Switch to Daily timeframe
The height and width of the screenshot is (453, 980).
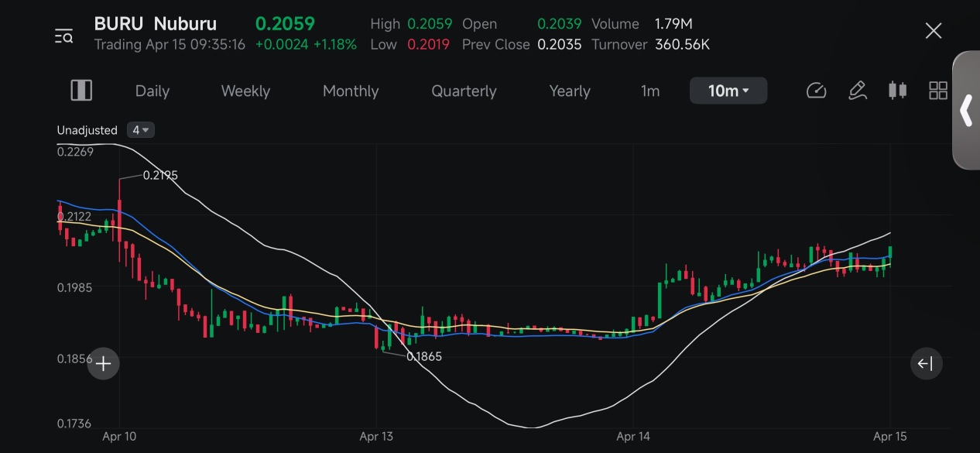152,91
